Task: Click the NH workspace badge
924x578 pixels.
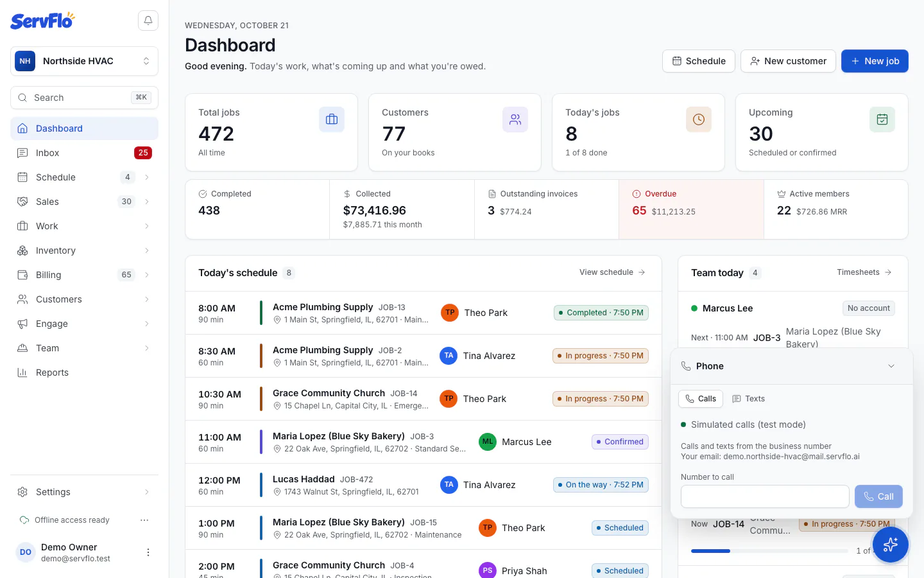Action: coord(25,61)
